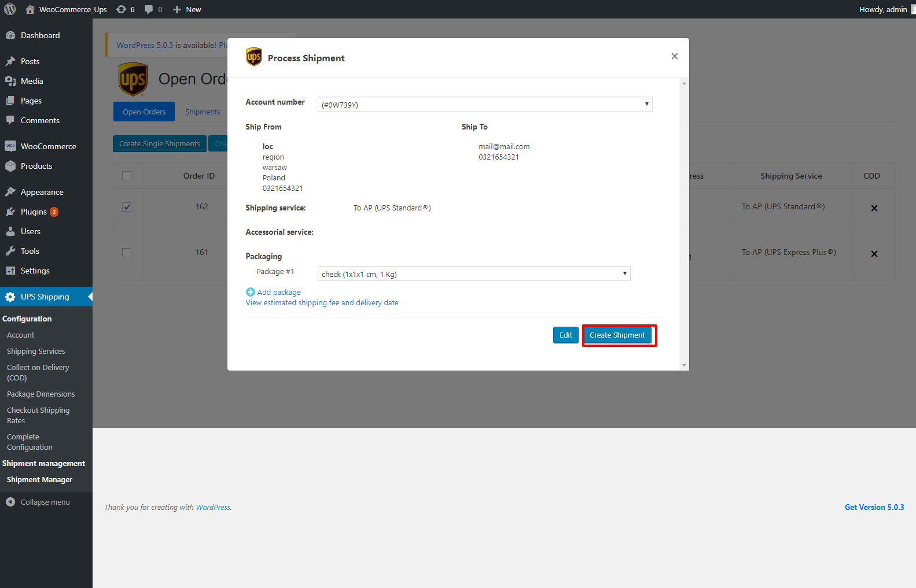Uncheck the checkbox for order 162

click(127, 207)
